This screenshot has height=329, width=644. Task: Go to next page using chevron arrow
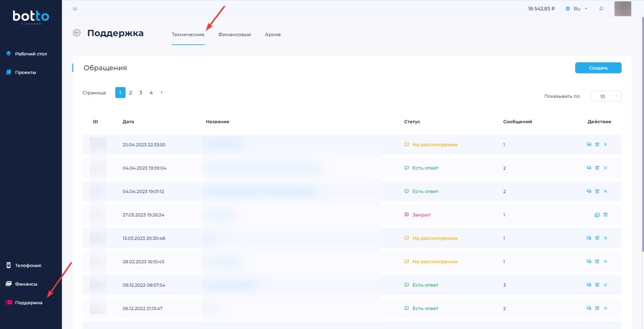161,92
